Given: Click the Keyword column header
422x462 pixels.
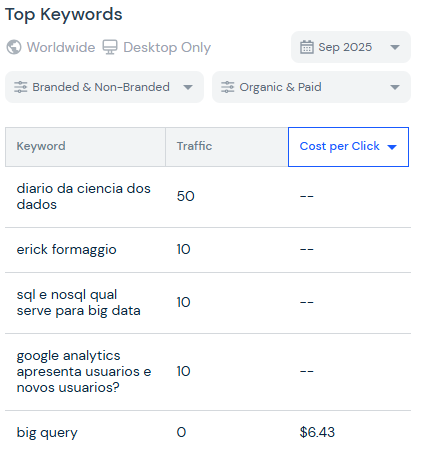Looking at the screenshot, I should pyautogui.click(x=85, y=147).
